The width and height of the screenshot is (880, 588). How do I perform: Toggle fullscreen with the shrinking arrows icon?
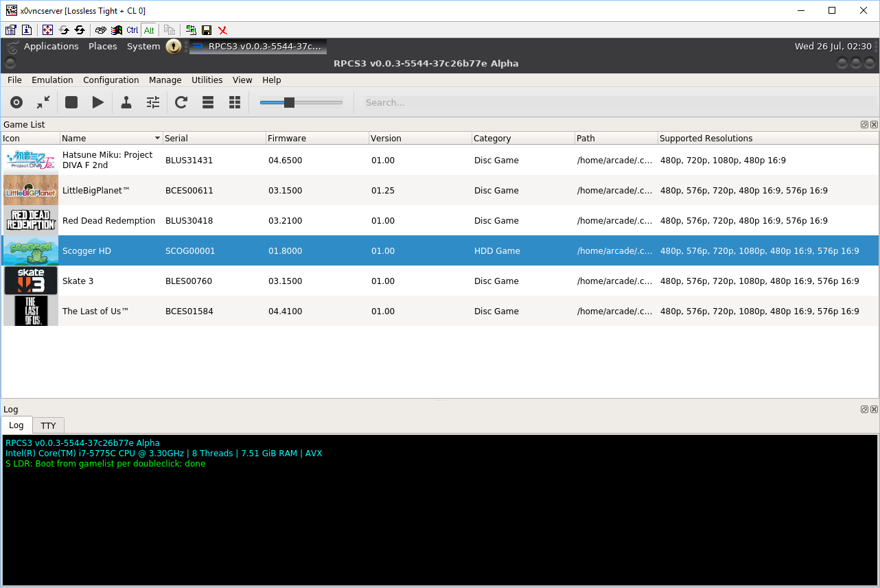pos(43,102)
